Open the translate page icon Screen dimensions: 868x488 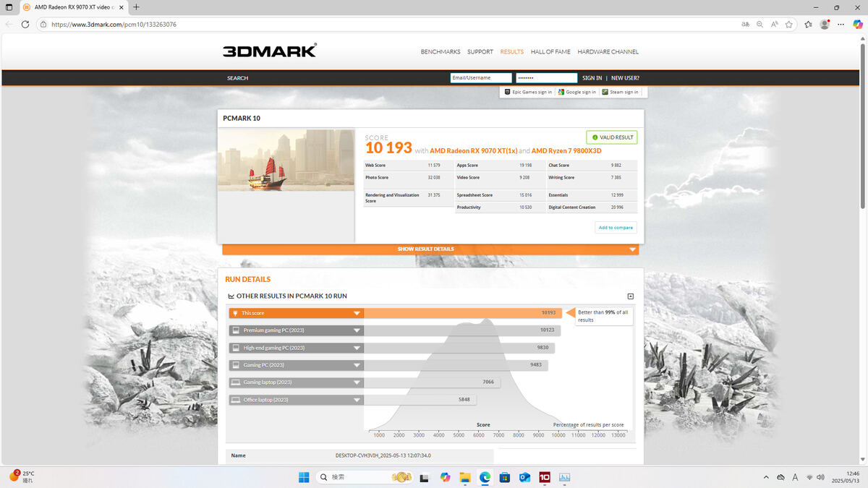745,24
